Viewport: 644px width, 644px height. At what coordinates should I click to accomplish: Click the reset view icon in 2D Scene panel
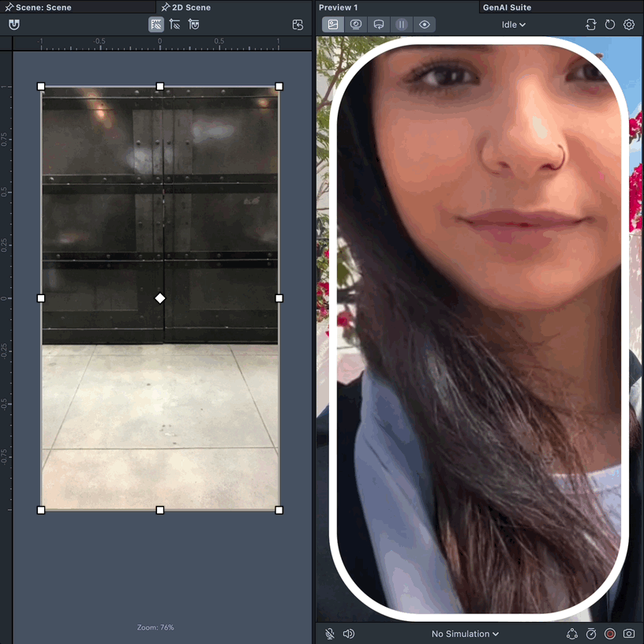coord(298,24)
